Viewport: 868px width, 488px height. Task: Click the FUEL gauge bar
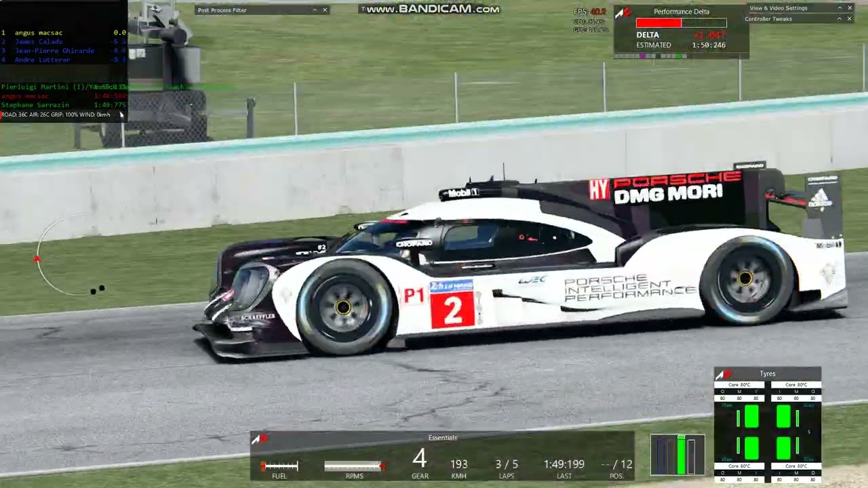pos(279,466)
